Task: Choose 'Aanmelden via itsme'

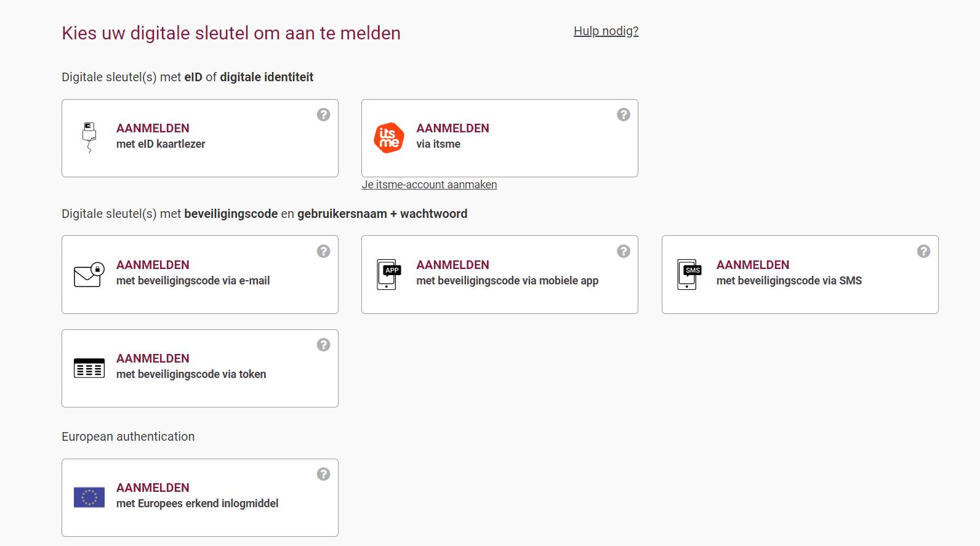Action: point(452,137)
